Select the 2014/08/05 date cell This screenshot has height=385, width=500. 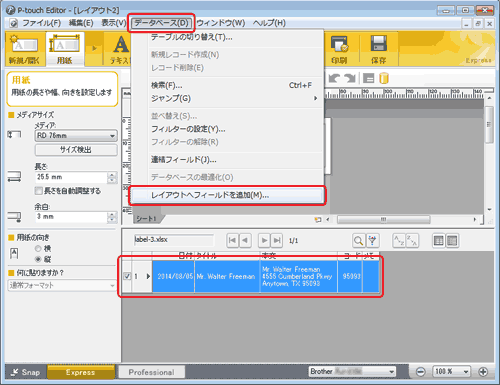coord(174,276)
